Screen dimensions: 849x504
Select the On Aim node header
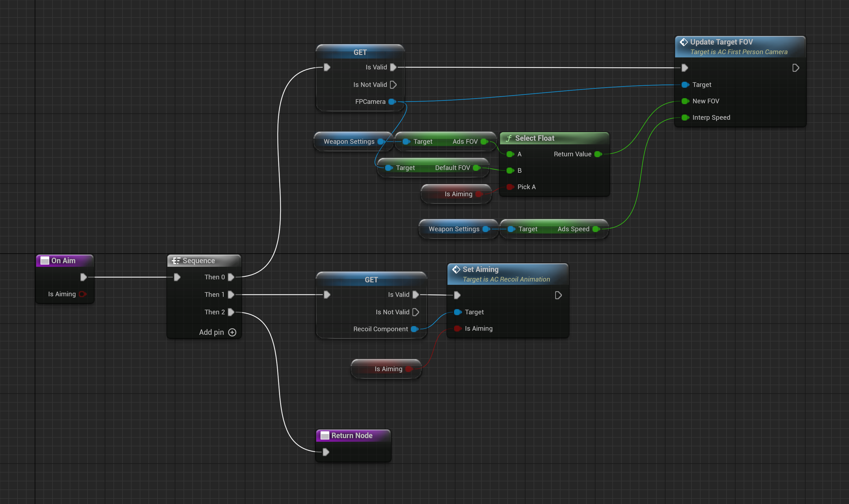coord(65,260)
